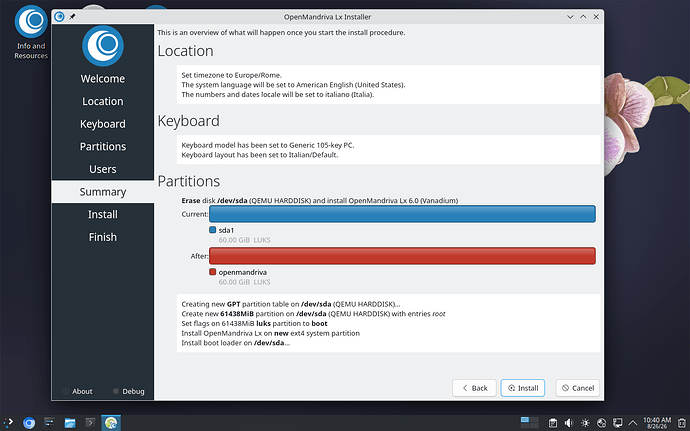690x431 pixels.
Task: Go to the Keyboard step in sidebar
Action: (x=103, y=124)
